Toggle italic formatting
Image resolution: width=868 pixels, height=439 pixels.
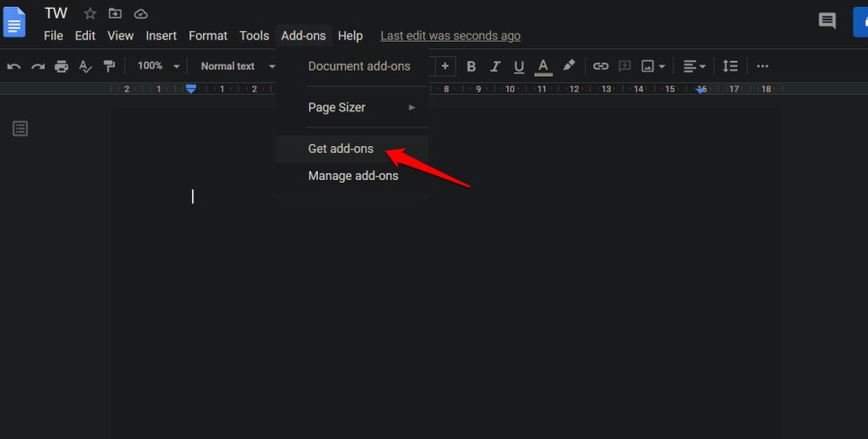[x=495, y=67]
